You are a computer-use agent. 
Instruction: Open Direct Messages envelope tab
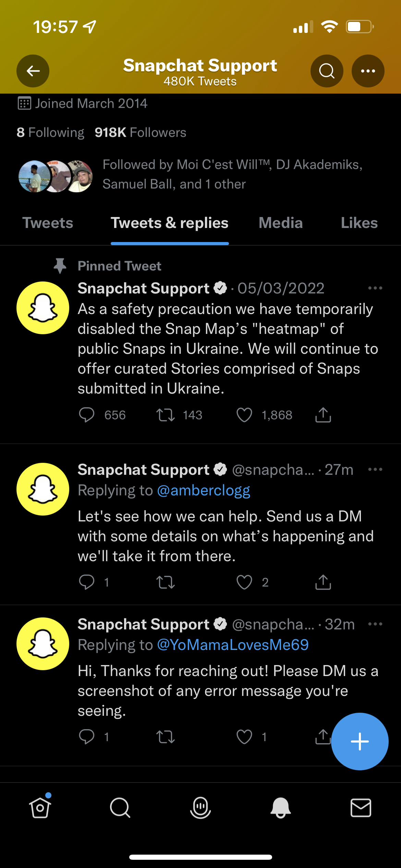tap(361, 808)
